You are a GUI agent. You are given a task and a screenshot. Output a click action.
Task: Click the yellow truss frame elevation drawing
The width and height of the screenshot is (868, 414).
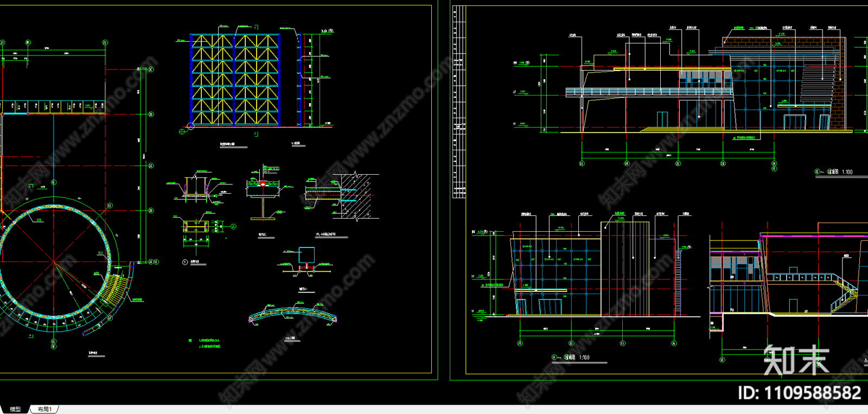click(234, 80)
